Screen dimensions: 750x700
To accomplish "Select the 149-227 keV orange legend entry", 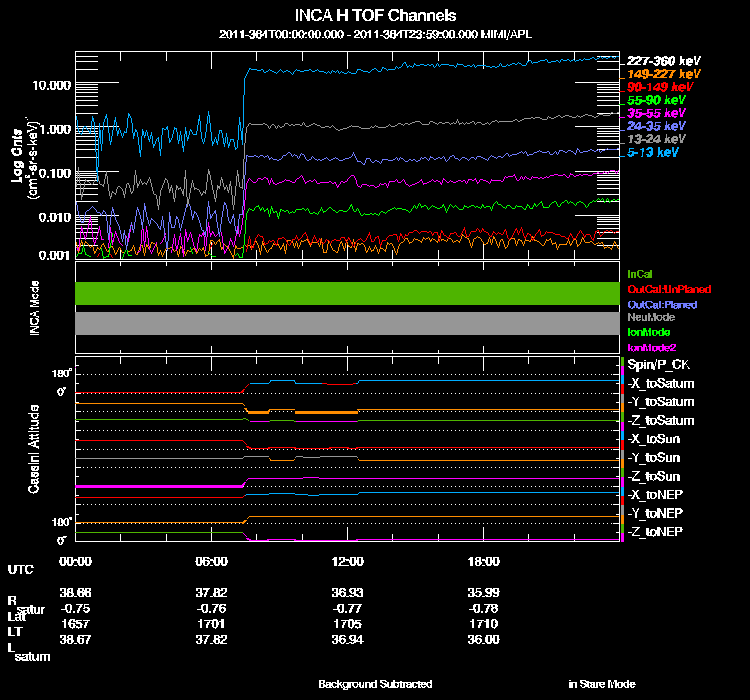I will click(661, 74).
